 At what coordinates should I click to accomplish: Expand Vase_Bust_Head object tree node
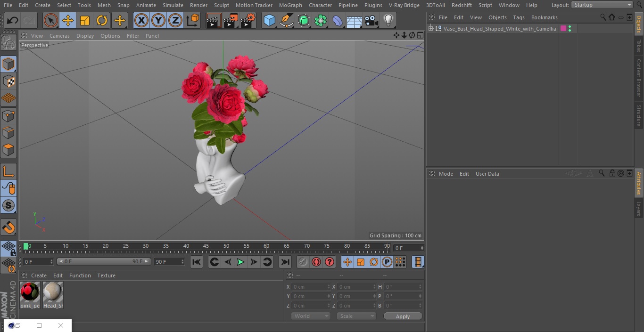430,29
